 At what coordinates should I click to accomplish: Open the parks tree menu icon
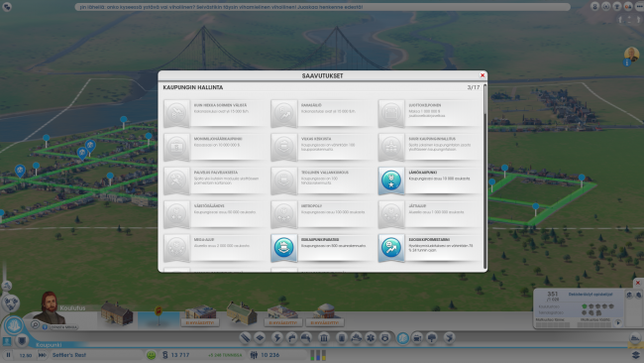432,338
